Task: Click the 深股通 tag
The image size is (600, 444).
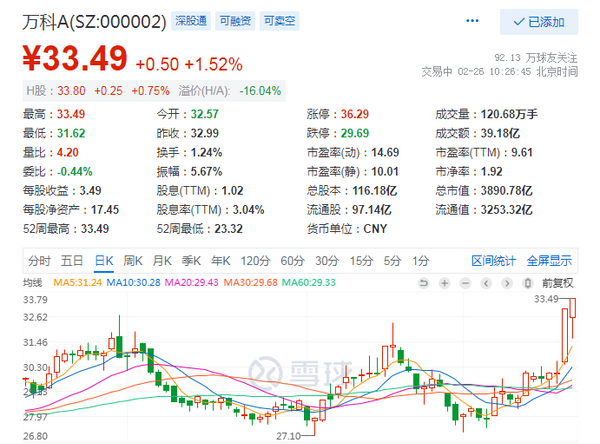Action: coord(191,21)
